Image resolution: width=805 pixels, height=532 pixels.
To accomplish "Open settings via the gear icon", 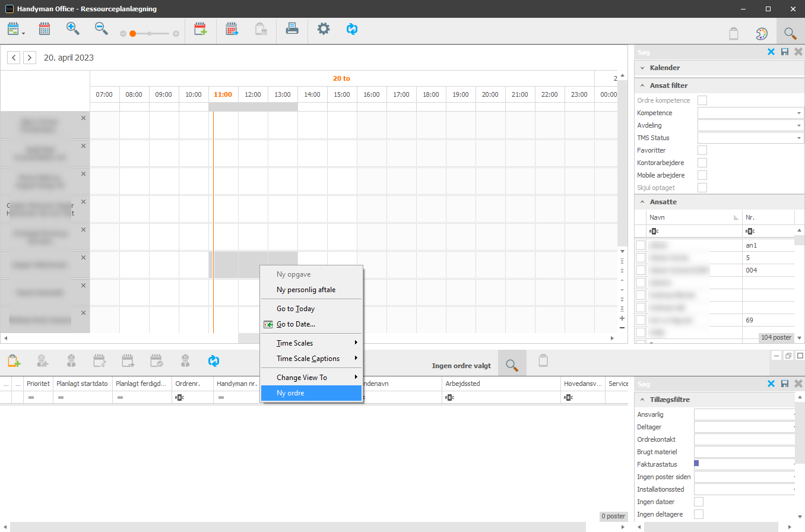I will pos(324,28).
